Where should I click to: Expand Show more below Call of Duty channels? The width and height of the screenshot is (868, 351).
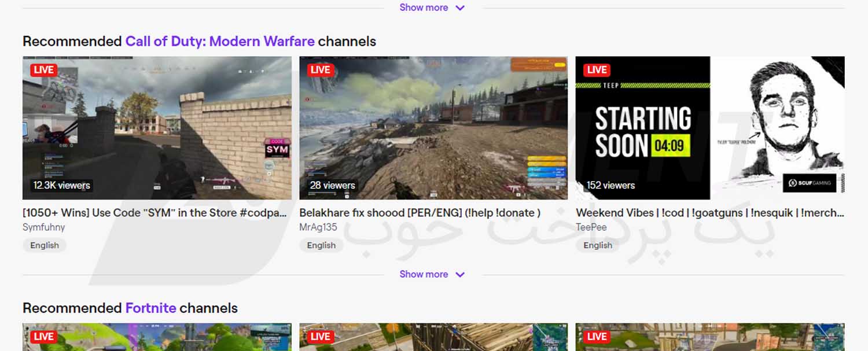coord(432,274)
